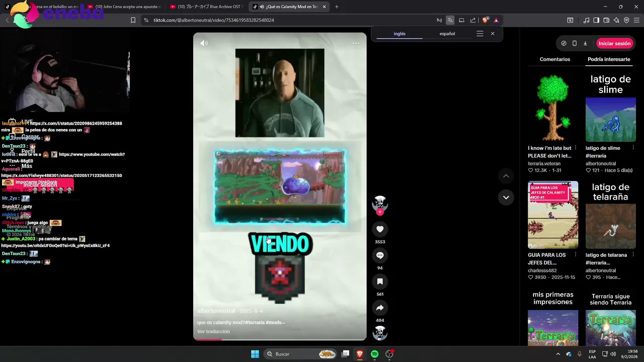Go to the next video arrow

coord(506,197)
